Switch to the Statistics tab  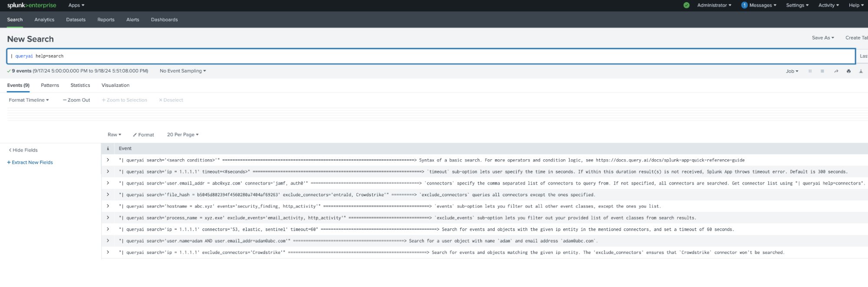pyautogui.click(x=80, y=85)
